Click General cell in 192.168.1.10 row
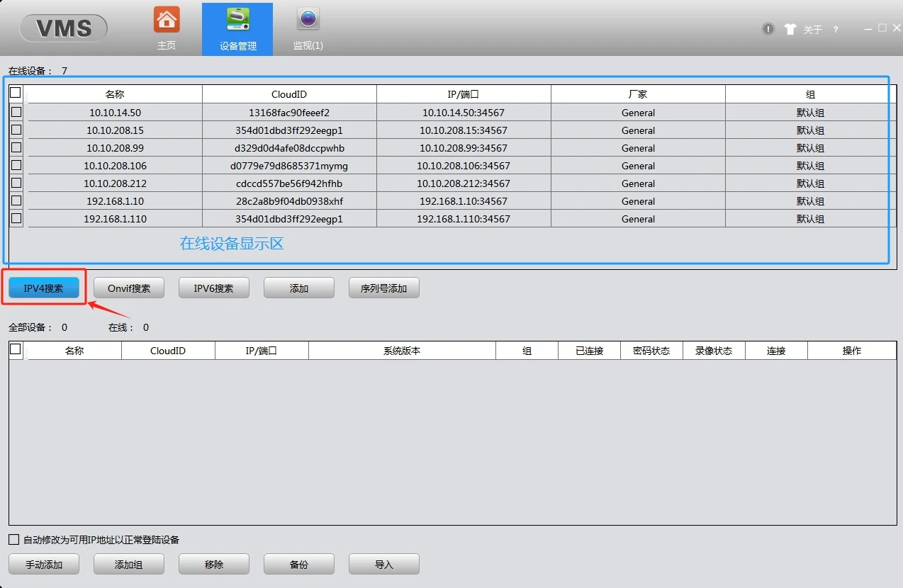 click(638, 201)
